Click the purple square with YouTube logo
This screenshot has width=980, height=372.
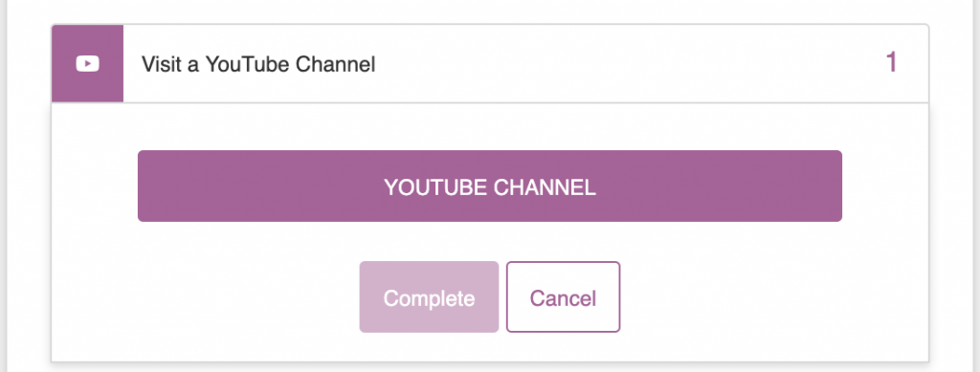point(87,64)
